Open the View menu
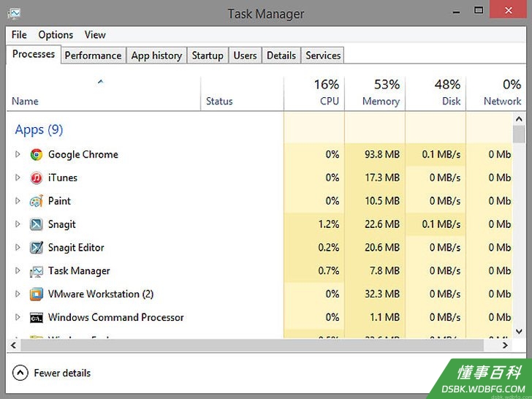The width and height of the screenshot is (532, 399). 95,35
